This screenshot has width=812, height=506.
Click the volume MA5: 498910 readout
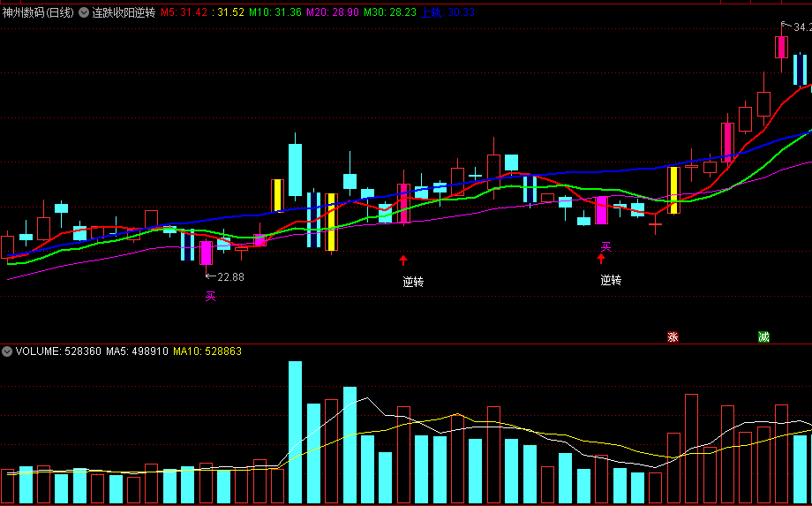coord(137,351)
